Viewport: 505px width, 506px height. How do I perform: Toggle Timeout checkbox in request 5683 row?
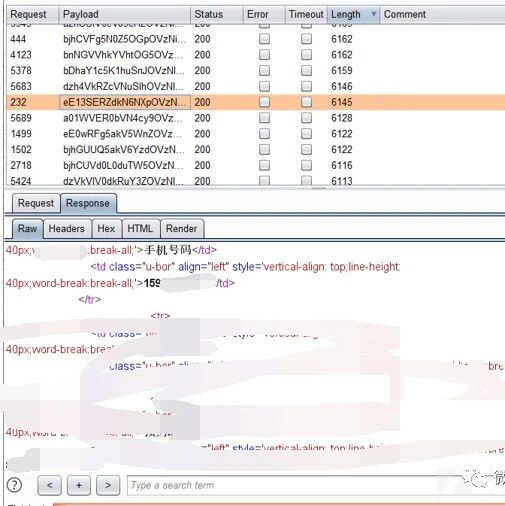click(306, 86)
